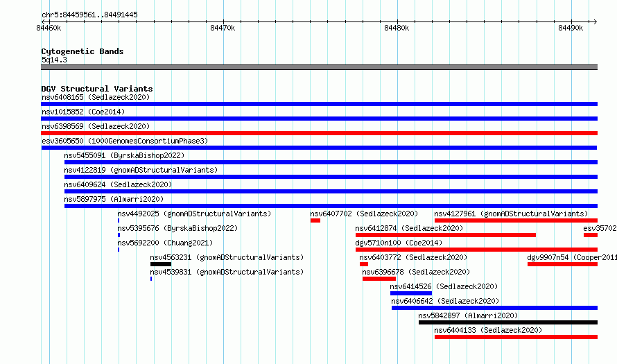Click the nsv6406642 (Sedlazeck2020) label
Screen dimensions: 617x364
coord(445,301)
